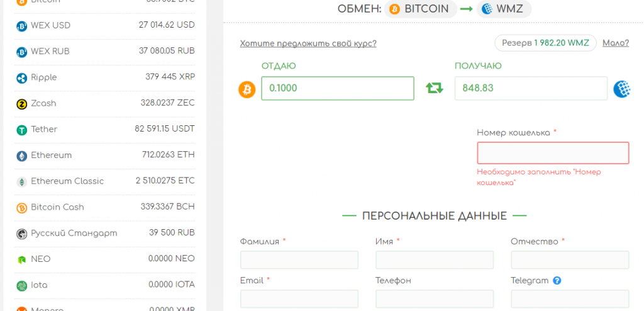This screenshot has height=311, width=644.
Task: Focus the "Получаю" amount field
Action: (x=531, y=88)
